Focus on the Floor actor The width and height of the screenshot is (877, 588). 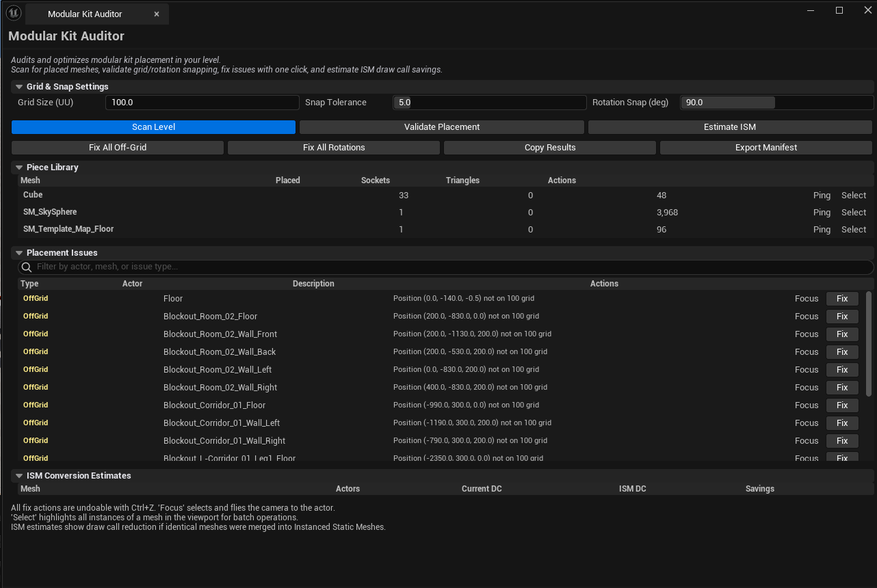click(x=807, y=299)
